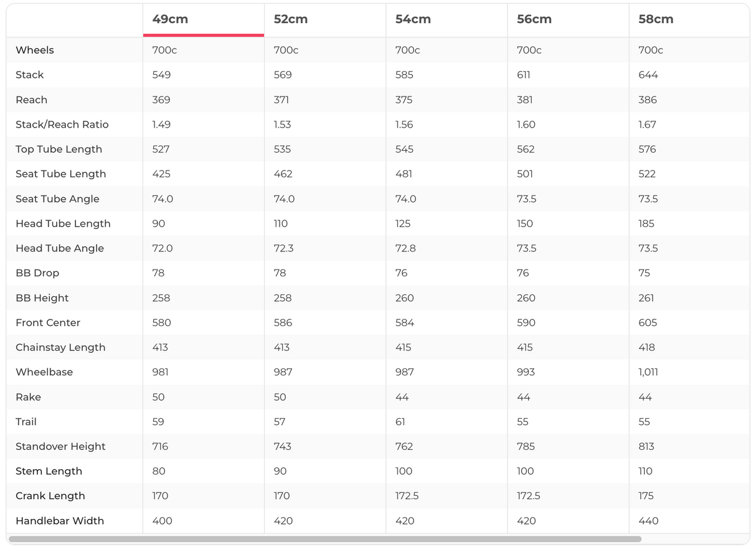Select the 54cm Trail value 61
756x552 pixels.
coord(400,422)
